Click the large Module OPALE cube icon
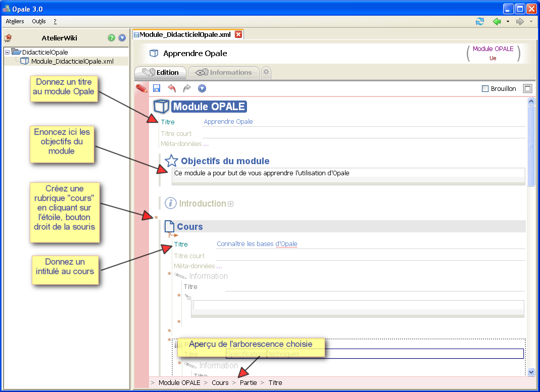The image size is (540, 392). (161, 107)
